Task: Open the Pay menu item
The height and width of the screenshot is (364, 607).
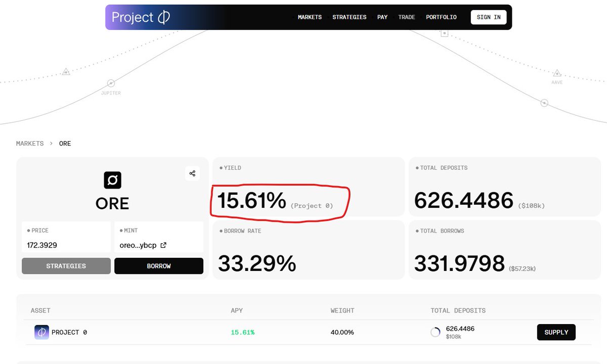Action: tap(382, 17)
